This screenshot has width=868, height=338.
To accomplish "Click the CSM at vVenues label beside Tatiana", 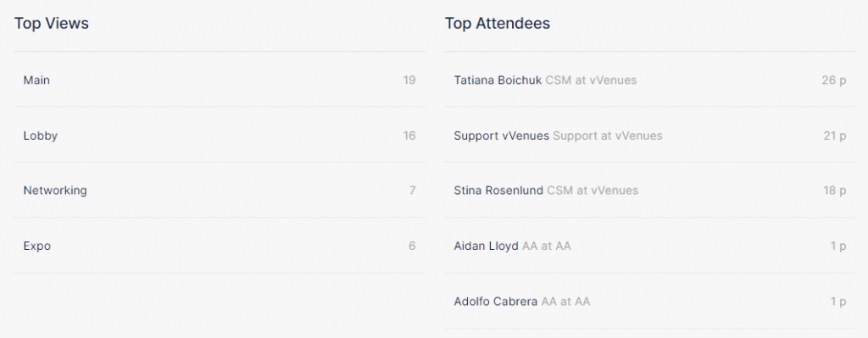I will click(591, 80).
